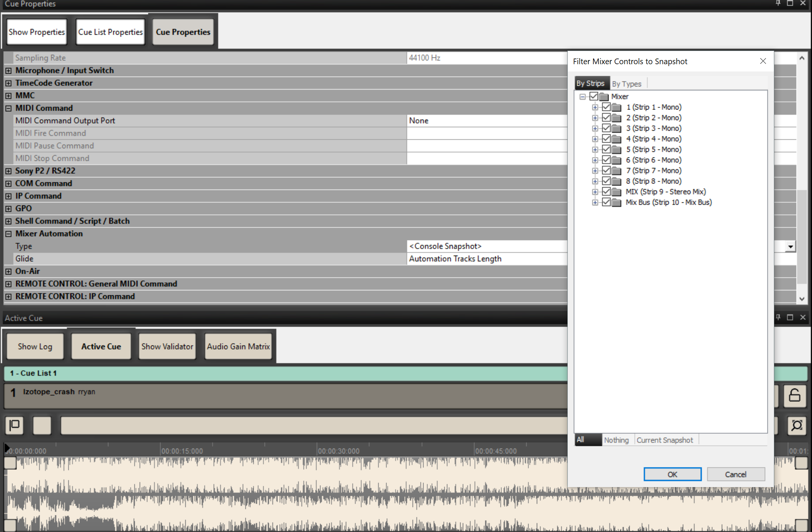
Task: Open the Mixer Automation Type dropdown arrow
Action: point(790,247)
